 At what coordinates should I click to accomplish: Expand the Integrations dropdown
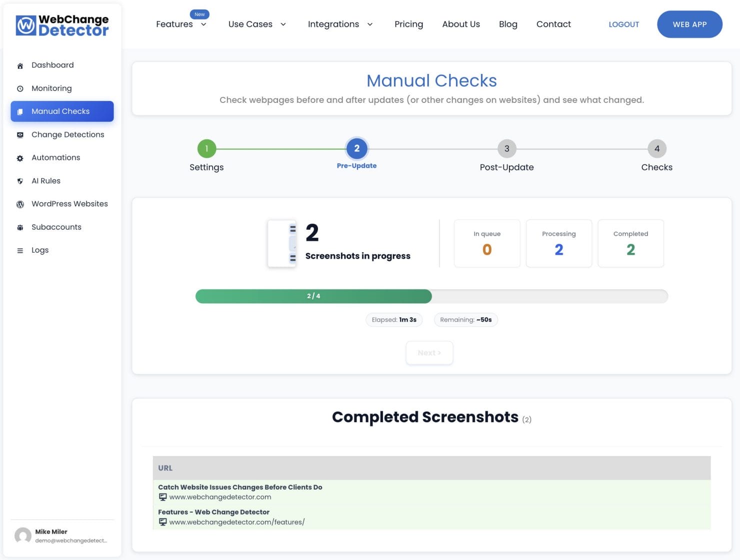click(x=340, y=24)
